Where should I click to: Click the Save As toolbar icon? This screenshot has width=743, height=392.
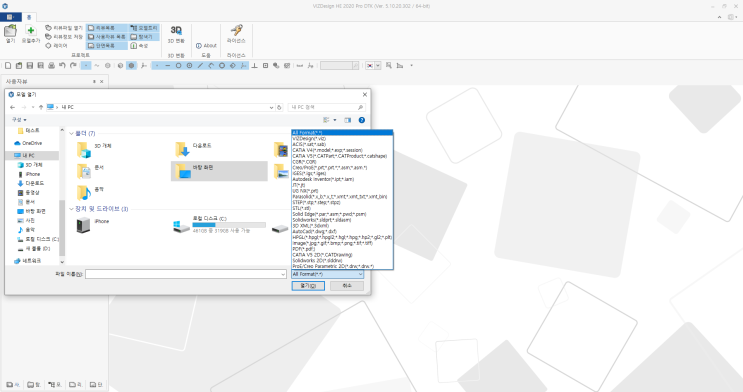pyautogui.click(x=40, y=65)
